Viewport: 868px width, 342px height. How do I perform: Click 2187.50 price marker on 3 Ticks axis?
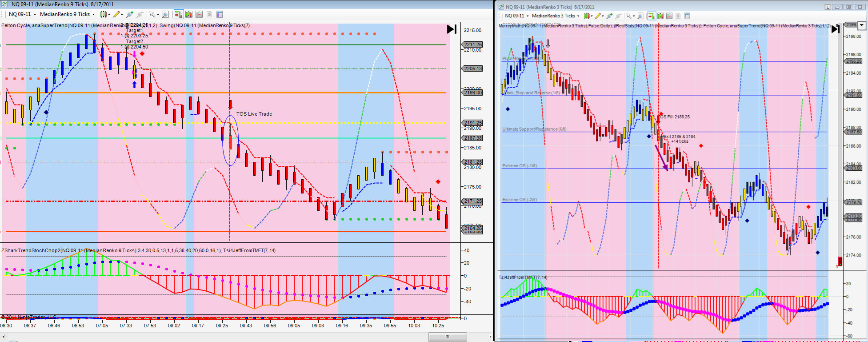point(853,132)
